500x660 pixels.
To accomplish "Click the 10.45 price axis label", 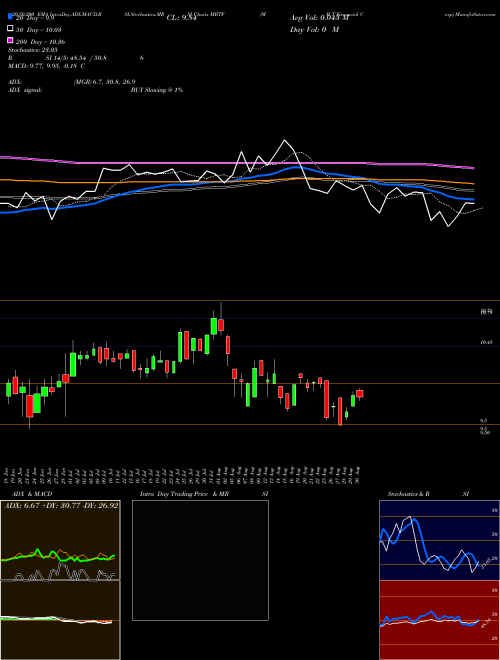I will pyautogui.click(x=486, y=343).
